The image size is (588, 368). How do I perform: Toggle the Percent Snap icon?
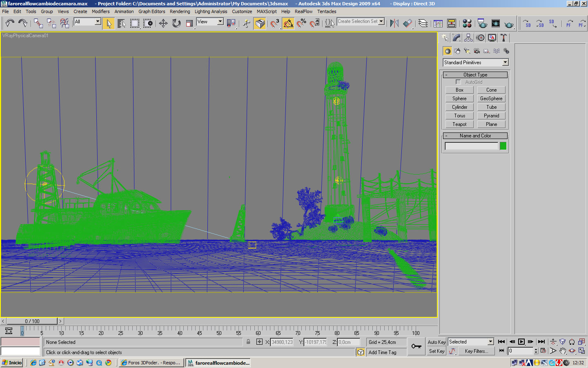[301, 23]
